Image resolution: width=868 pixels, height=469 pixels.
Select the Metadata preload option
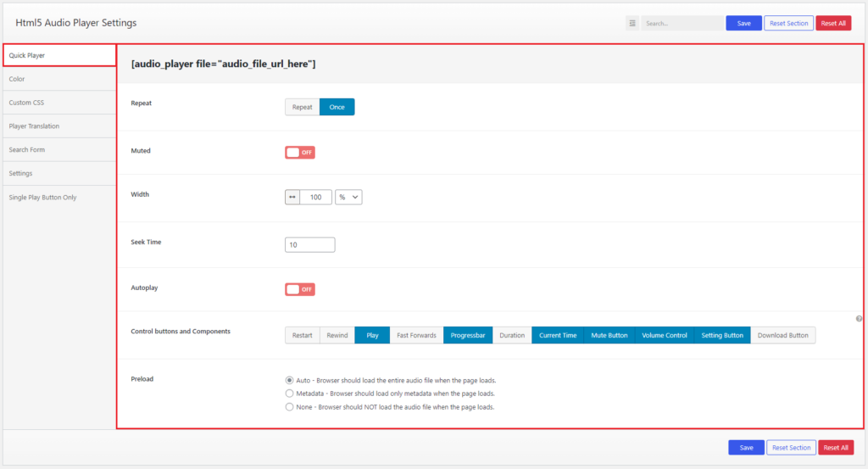point(290,394)
